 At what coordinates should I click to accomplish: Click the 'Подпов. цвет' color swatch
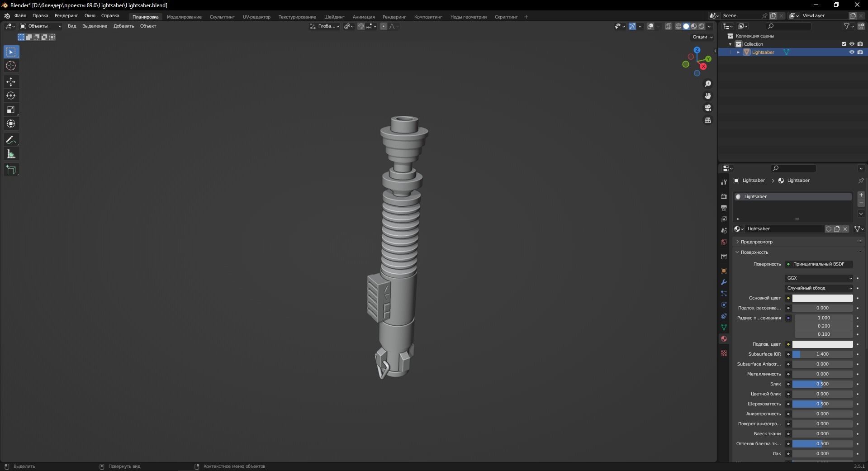click(822, 344)
